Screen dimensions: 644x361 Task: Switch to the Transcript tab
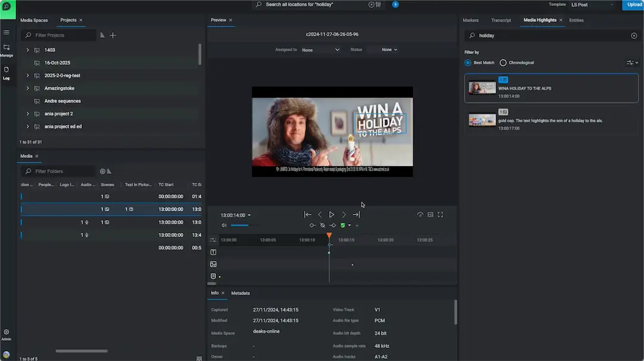pyautogui.click(x=501, y=20)
